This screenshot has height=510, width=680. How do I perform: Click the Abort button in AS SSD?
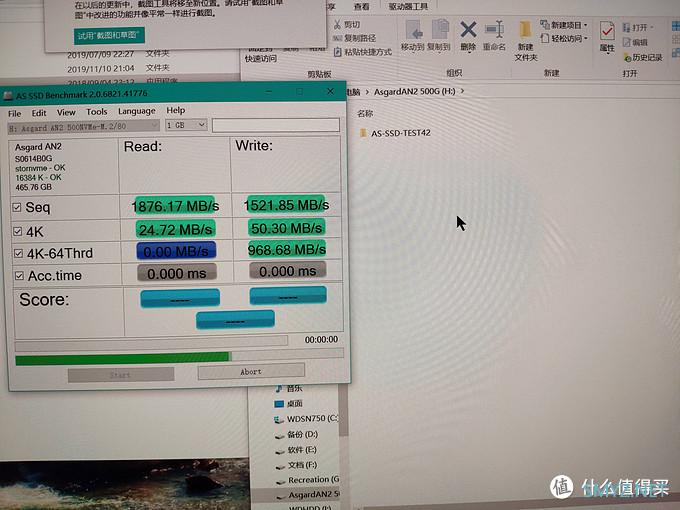coord(251,372)
